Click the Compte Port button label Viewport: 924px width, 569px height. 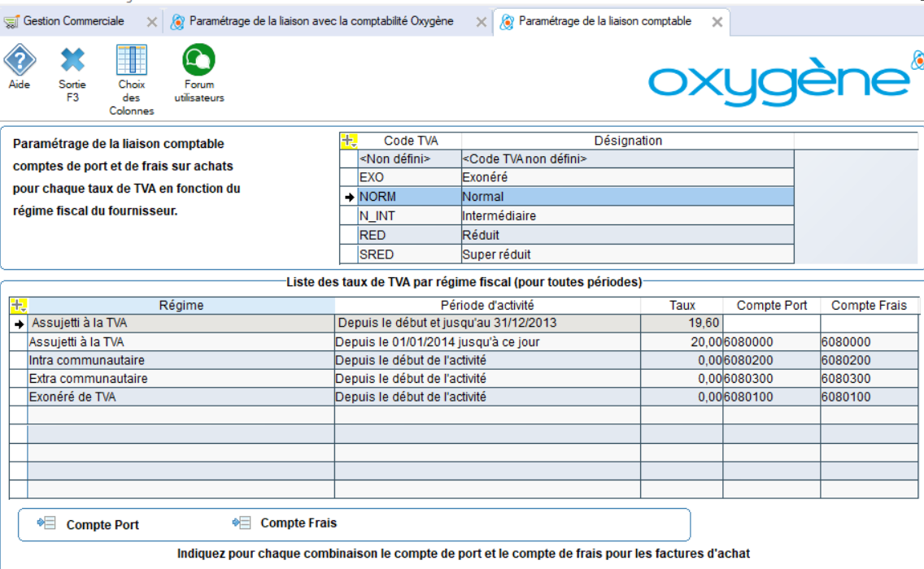(102, 525)
